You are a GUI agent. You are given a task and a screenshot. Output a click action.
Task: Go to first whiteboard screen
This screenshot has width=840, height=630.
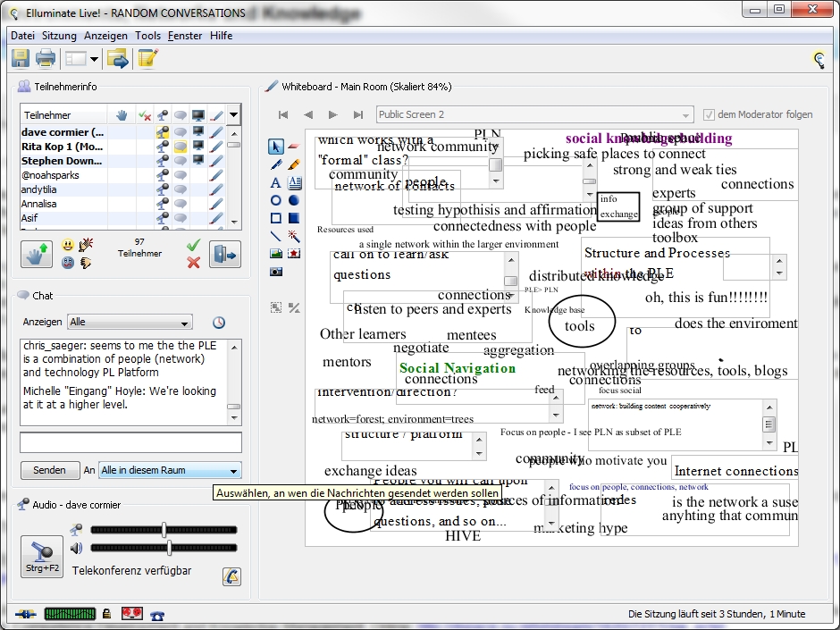click(283, 114)
